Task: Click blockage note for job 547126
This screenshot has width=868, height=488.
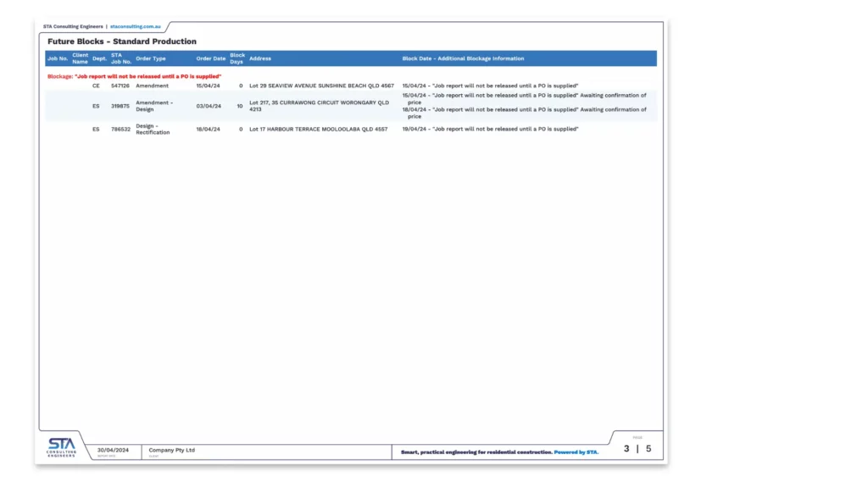Action: (x=490, y=86)
